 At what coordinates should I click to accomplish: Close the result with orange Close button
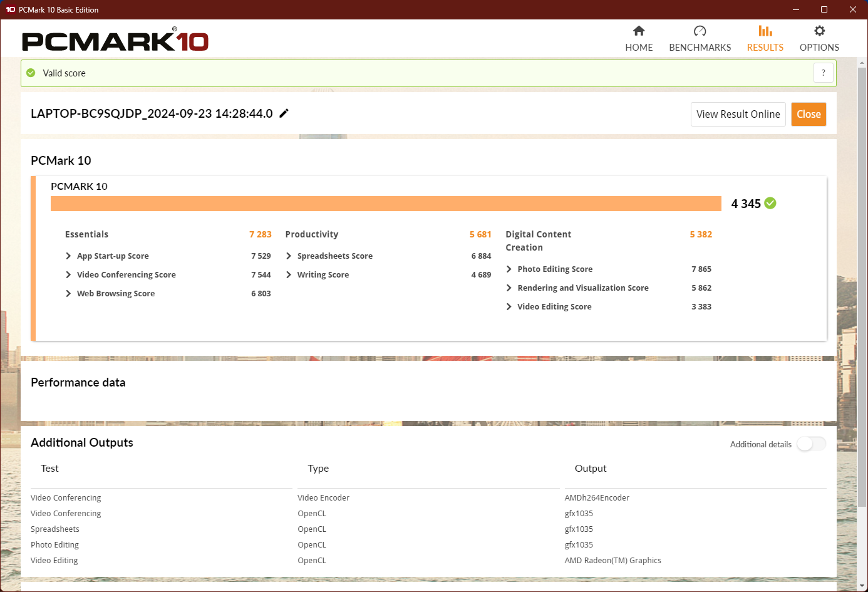[809, 114]
